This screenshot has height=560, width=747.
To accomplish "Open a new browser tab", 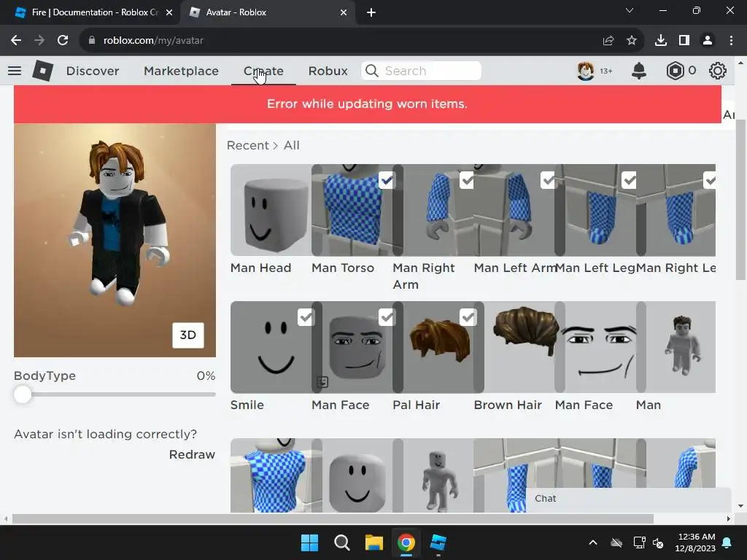I will (x=371, y=12).
